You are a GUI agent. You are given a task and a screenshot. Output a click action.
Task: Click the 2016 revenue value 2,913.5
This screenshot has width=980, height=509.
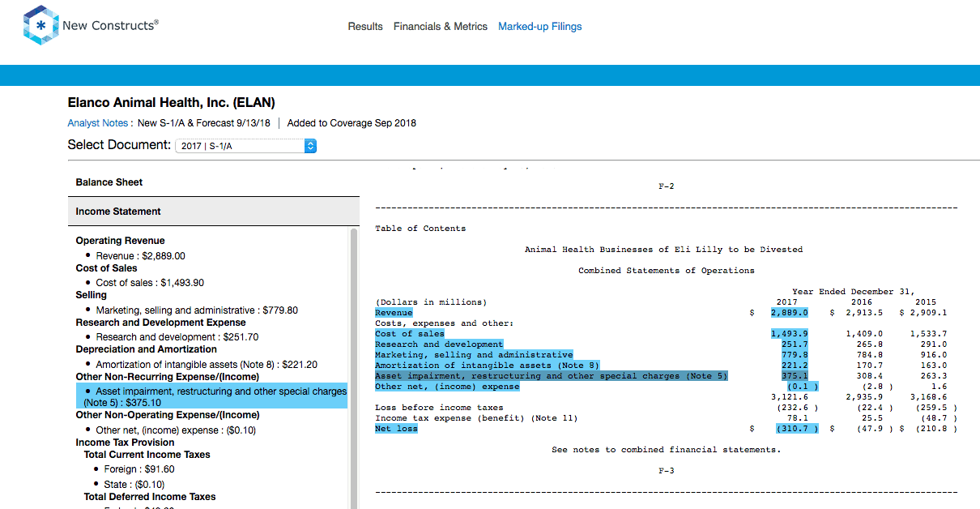(864, 313)
